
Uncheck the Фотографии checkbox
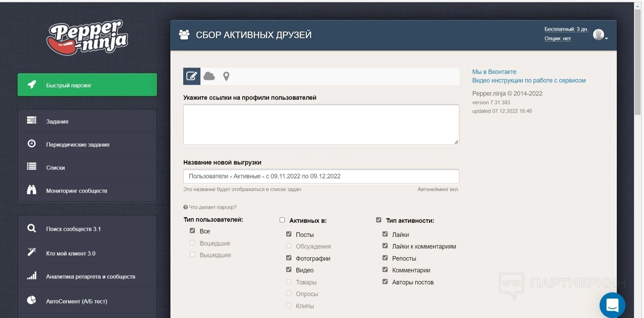pos(289,258)
